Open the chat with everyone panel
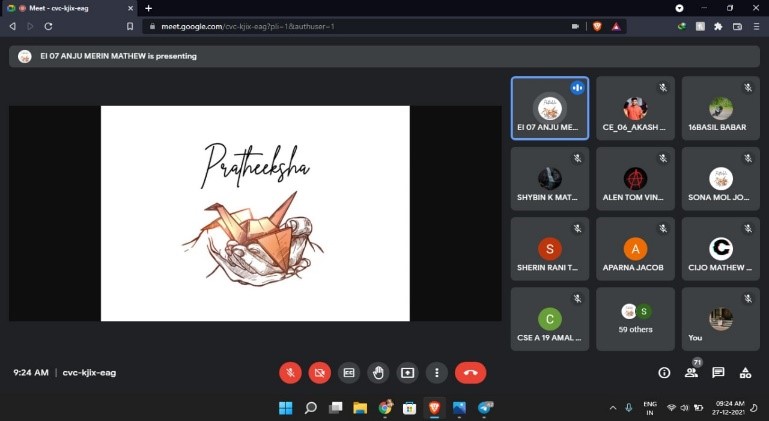 click(718, 372)
